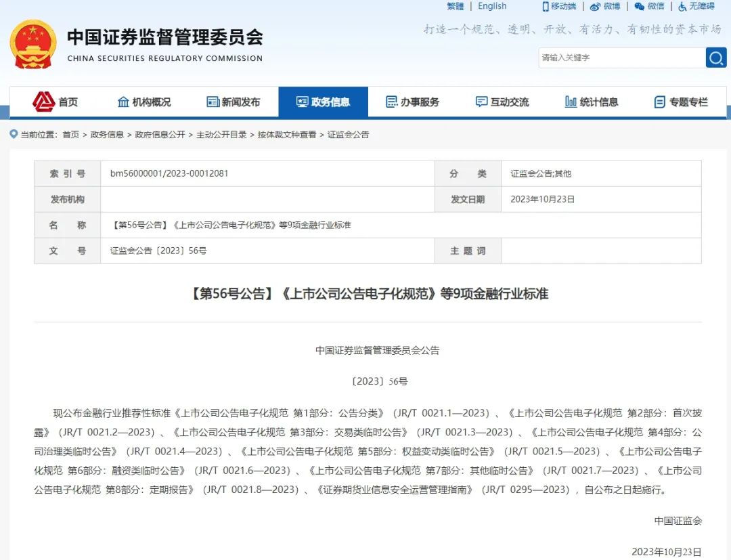This screenshot has width=731, height=560.
Task: Click the 互动交流 chat bubble icon
Action: pyautogui.click(x=481, y=102)
